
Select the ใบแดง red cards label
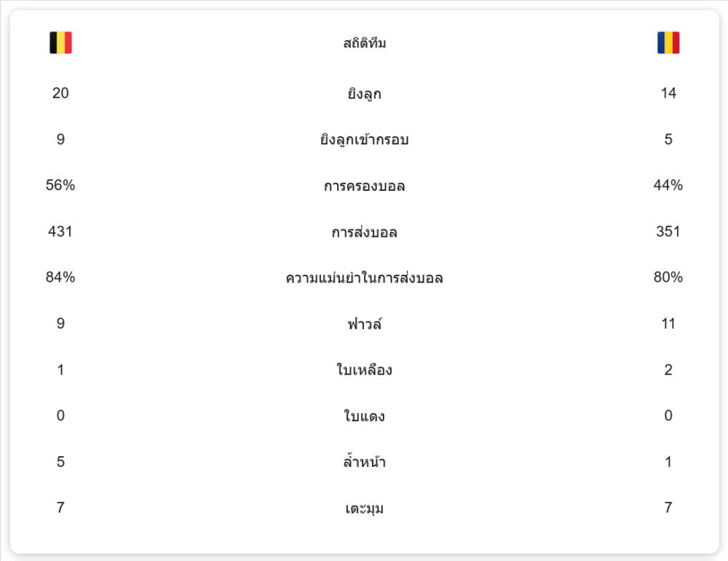(364, 417)
